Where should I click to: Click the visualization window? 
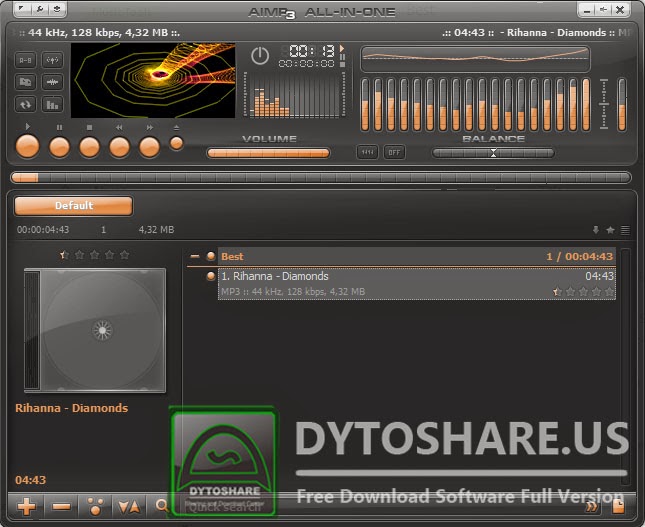tap(153, 81)
